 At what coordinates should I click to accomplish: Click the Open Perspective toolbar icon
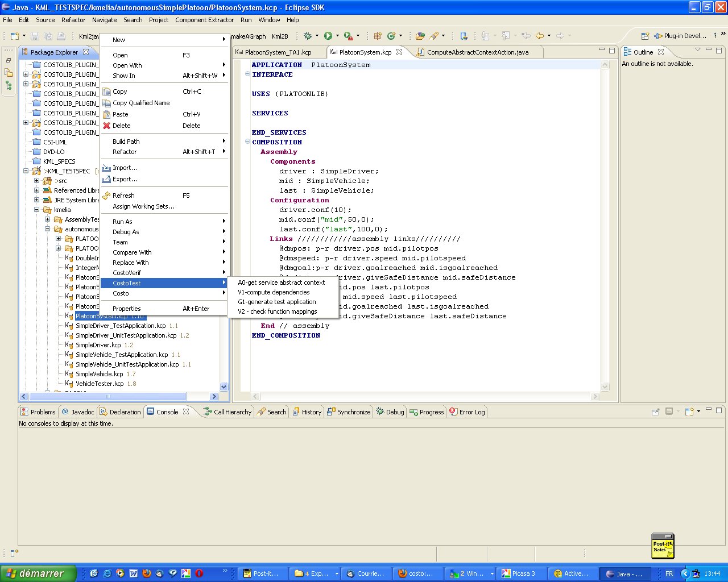pos(645,36)
